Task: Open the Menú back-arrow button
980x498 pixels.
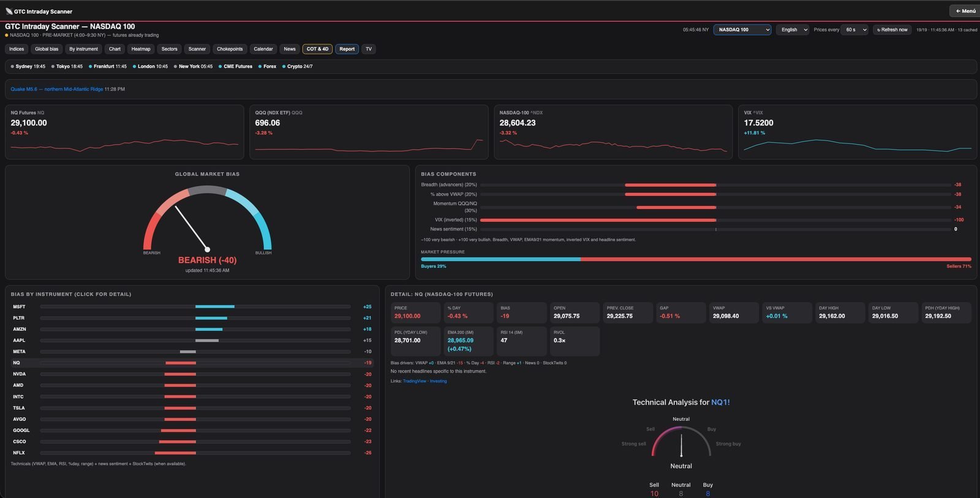Action: [x=965, y=11]
